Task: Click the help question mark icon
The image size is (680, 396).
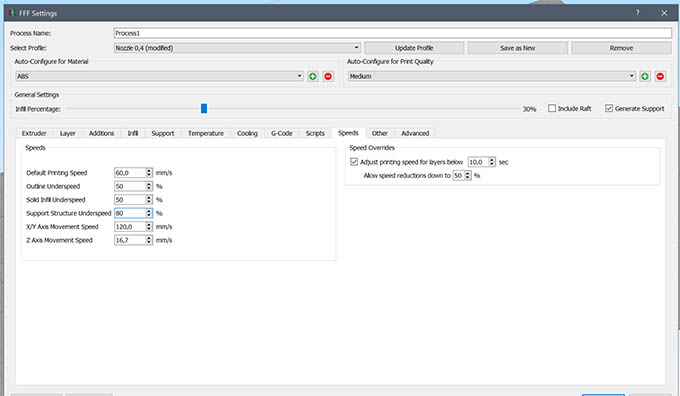Action: pyautogui.click(x=638, y=13)
